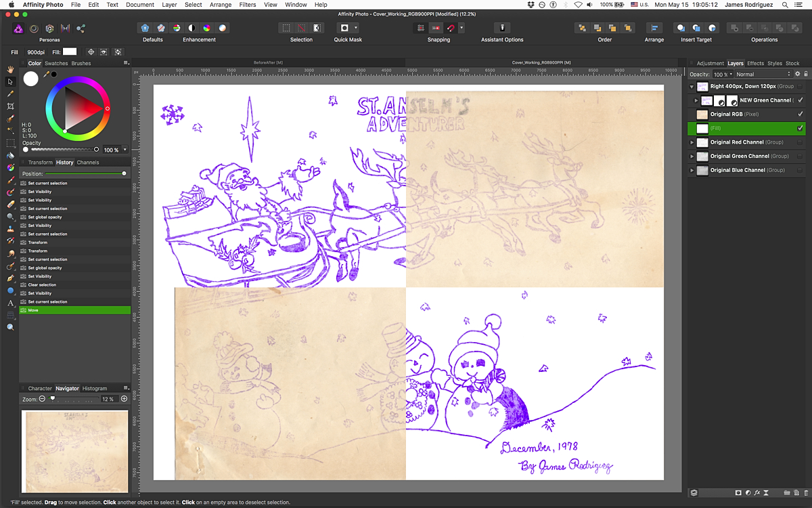Switch to the Export persona
The height and width of the screenshot is (508, 812).
(x=81, y=28)
